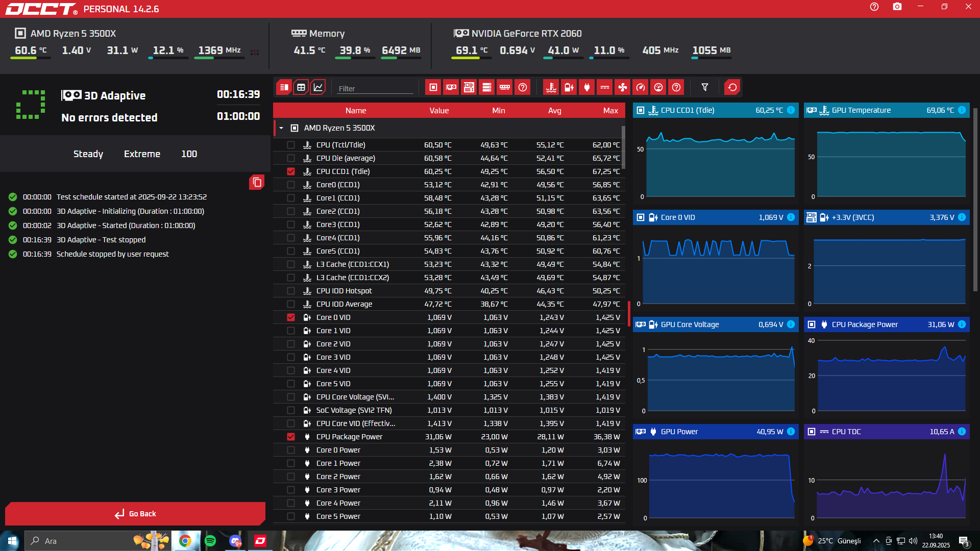Open the help question mark in title bar
The image size is (980, 551).
(874, 7)
